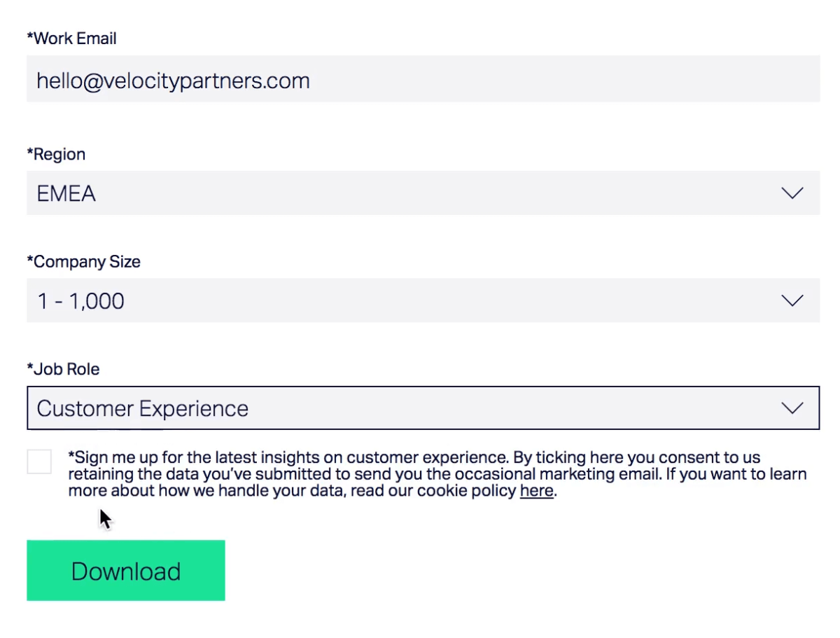The width and height of the screenshot is (840, 638).
Task: Click the green Download button
Action: pyautogui.click(x=126, y=570)
